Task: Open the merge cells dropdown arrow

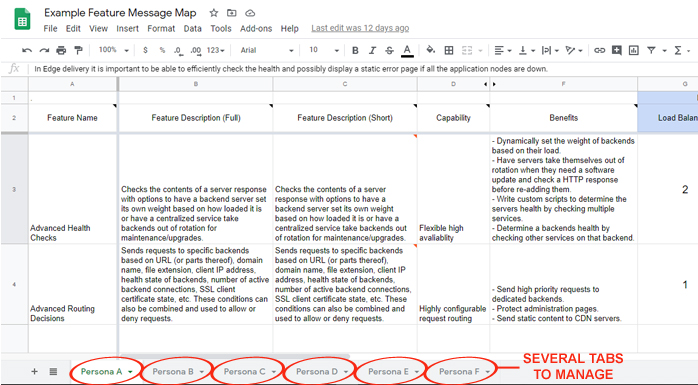Action: pyautogui.click(x=480, y=51)
